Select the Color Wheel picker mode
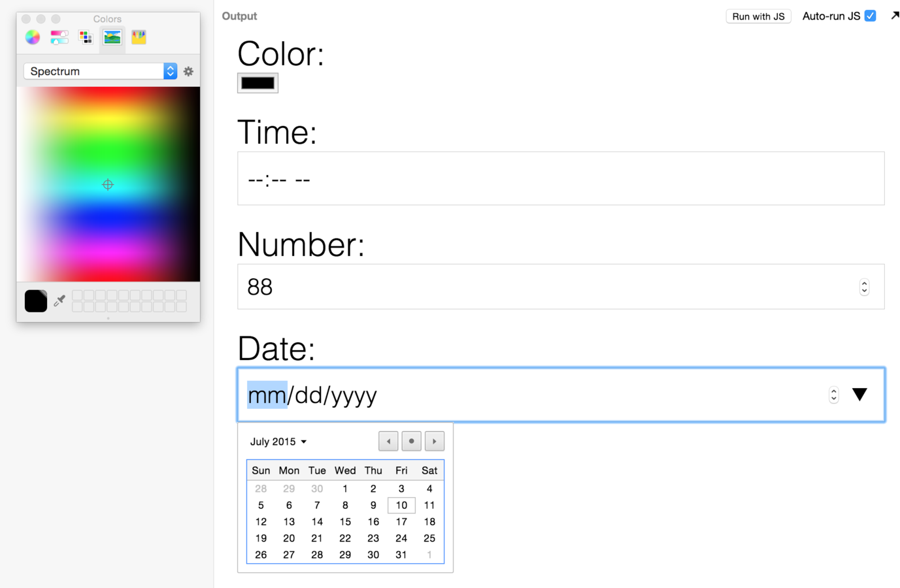The width and height of the screenshot is (900, 588). pos(33,37)
